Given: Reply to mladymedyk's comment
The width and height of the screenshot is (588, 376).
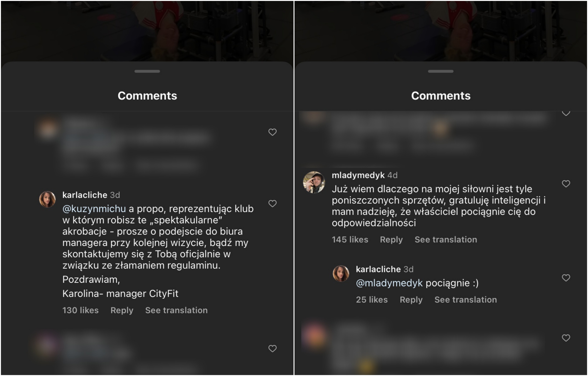Looking at the screenshot, I should 391,240.
